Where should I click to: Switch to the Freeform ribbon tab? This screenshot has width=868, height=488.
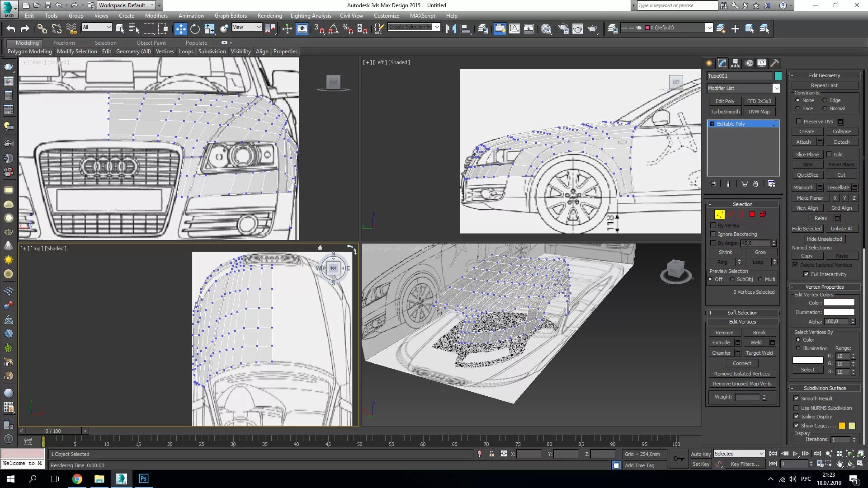[64, 42]
